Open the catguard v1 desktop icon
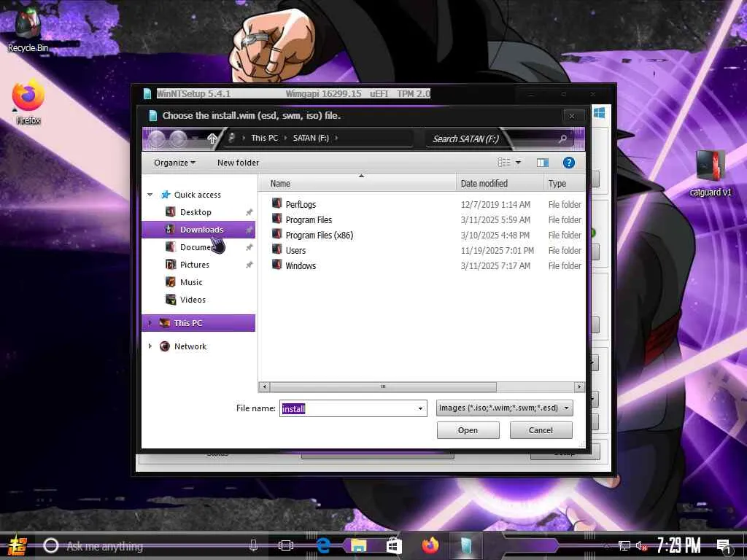Screen dimensions: 747x560 tap(710, 174)
